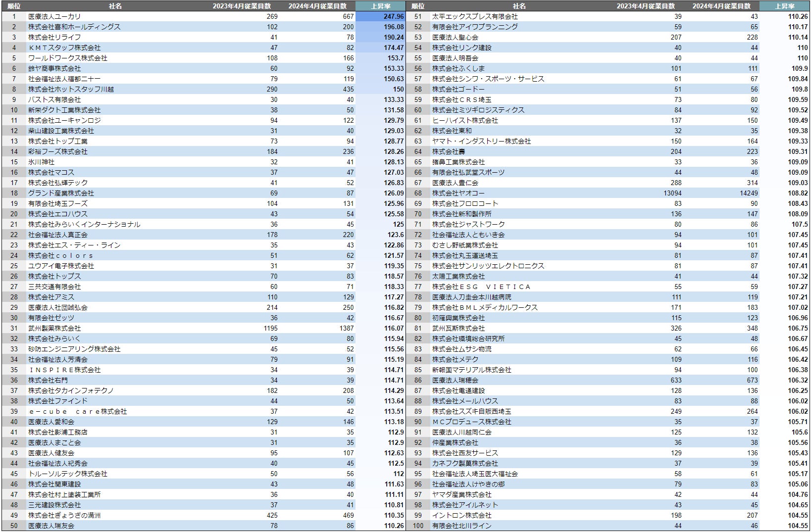Viewport: 811px width, 532px height.
Task: Click on 株式会社エコハウス
Action: 58,214
